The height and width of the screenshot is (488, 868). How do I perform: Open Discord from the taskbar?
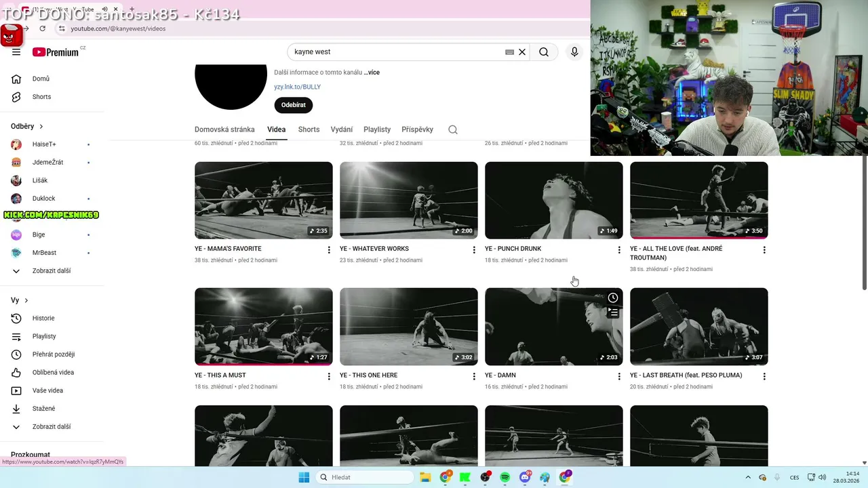[525, 477]
